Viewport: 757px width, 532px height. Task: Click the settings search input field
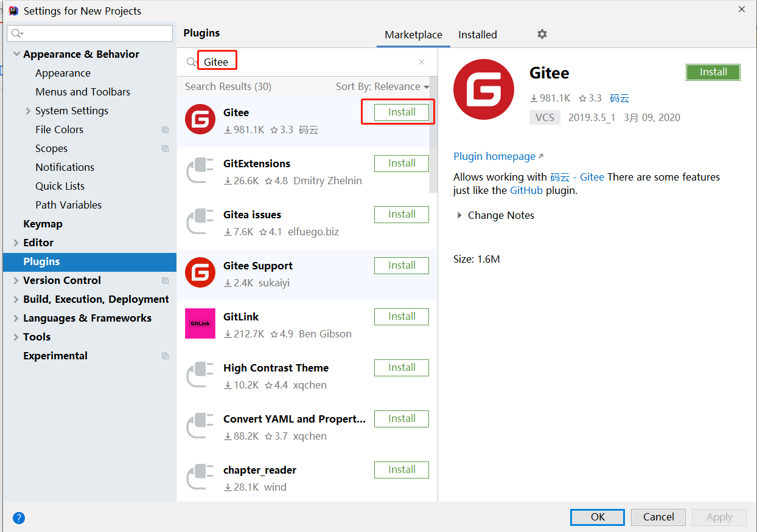point(90,33)
